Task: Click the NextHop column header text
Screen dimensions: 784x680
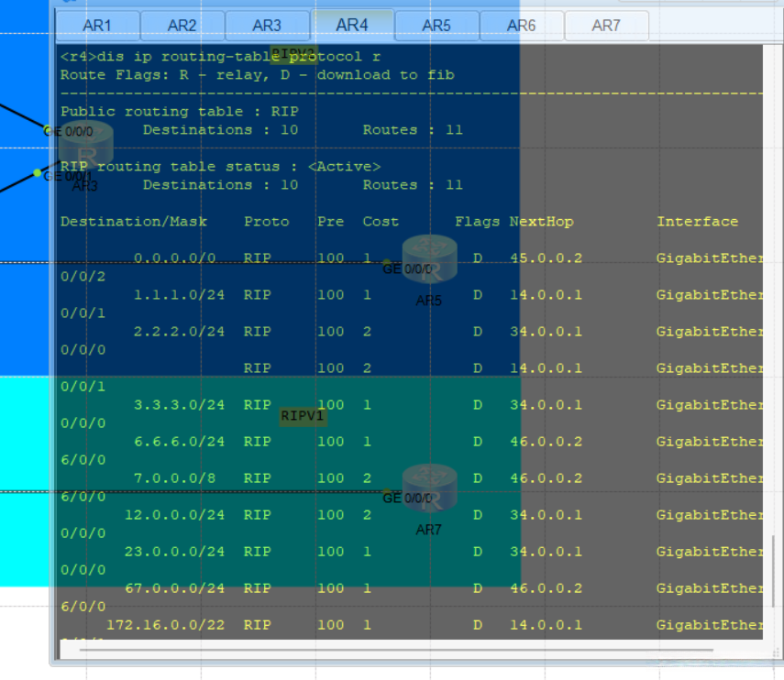Action: pos(542,222)
